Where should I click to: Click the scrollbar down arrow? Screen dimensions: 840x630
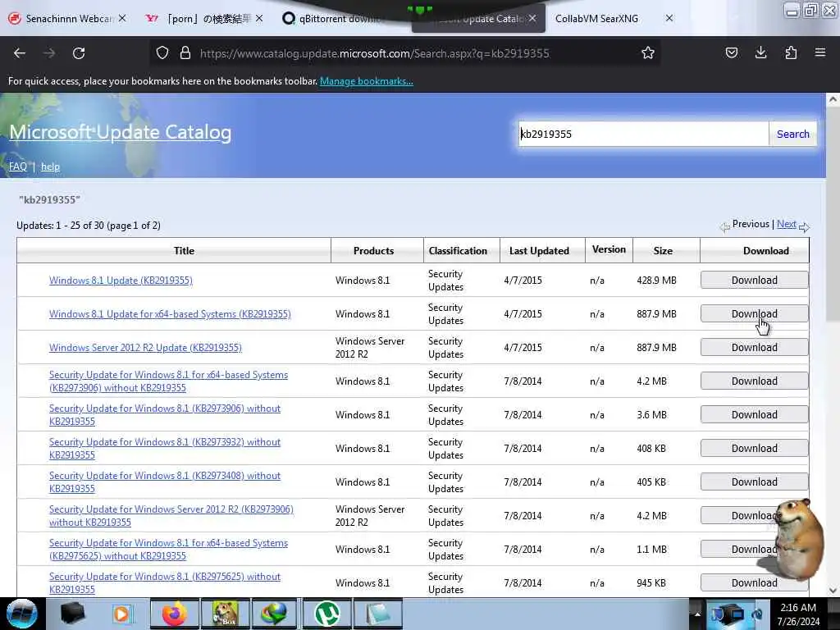(833, 591)
